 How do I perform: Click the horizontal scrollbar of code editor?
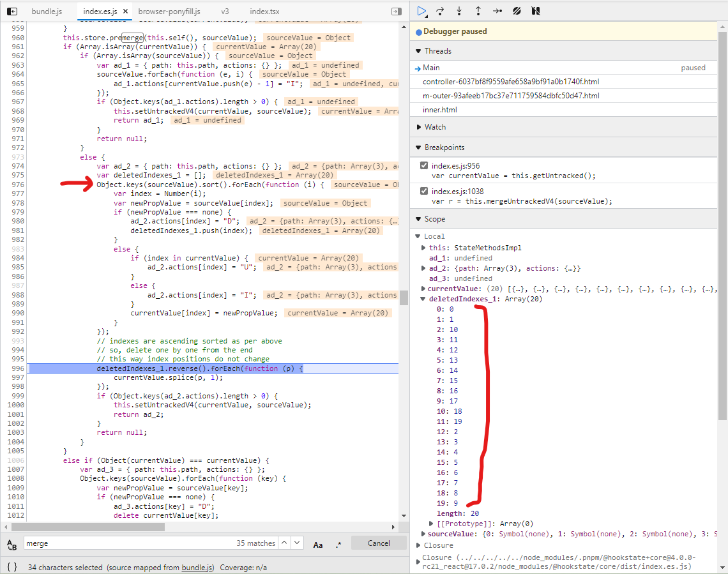pos(88,527)
